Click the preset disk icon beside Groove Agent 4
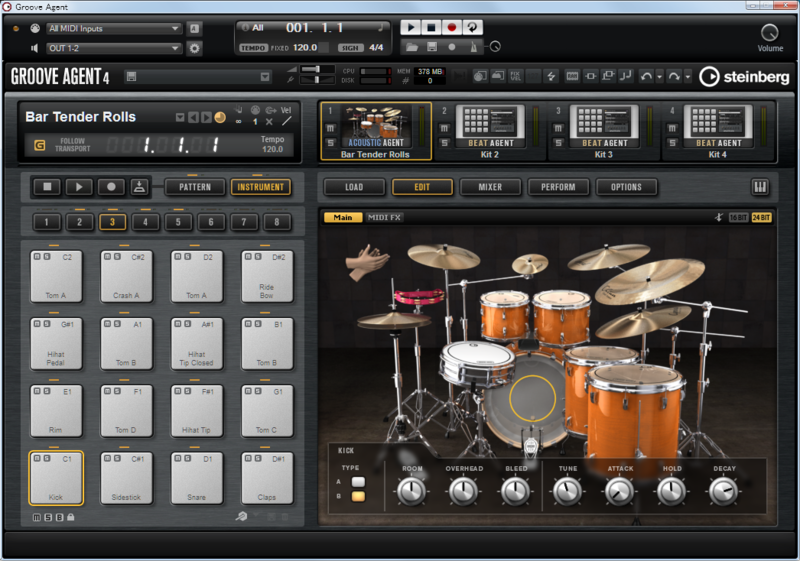The height and width of the screenshot is (561, 800). coord(131,76)
